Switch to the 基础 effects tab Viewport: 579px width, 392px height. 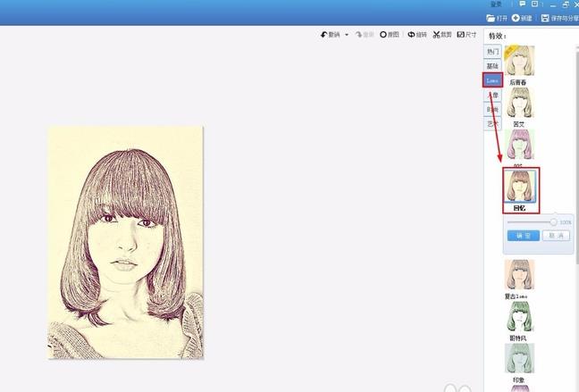[492, 66]
